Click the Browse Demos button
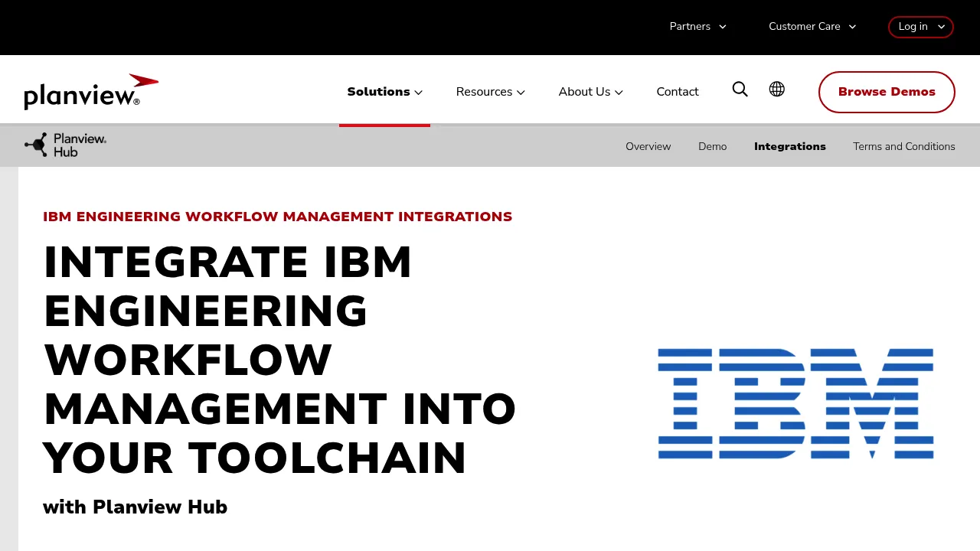 (x=887, y=92)
